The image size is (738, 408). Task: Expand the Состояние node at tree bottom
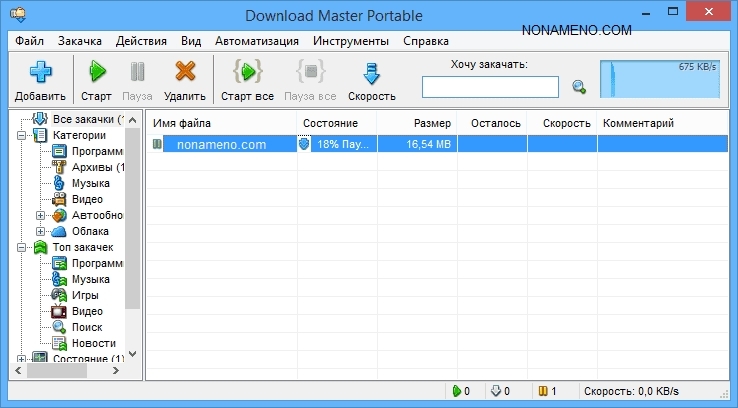click(22, 359)
